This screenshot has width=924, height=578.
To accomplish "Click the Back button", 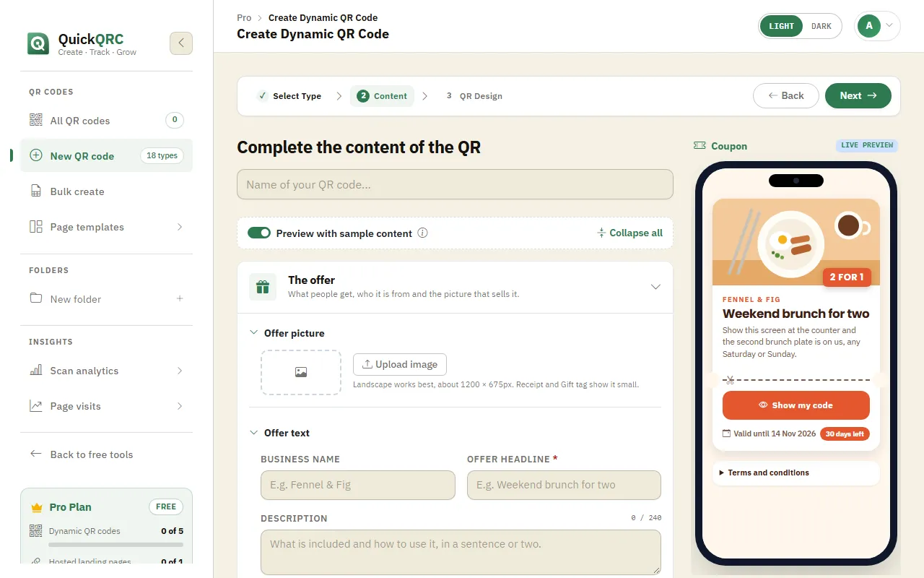I will [786, 95].
